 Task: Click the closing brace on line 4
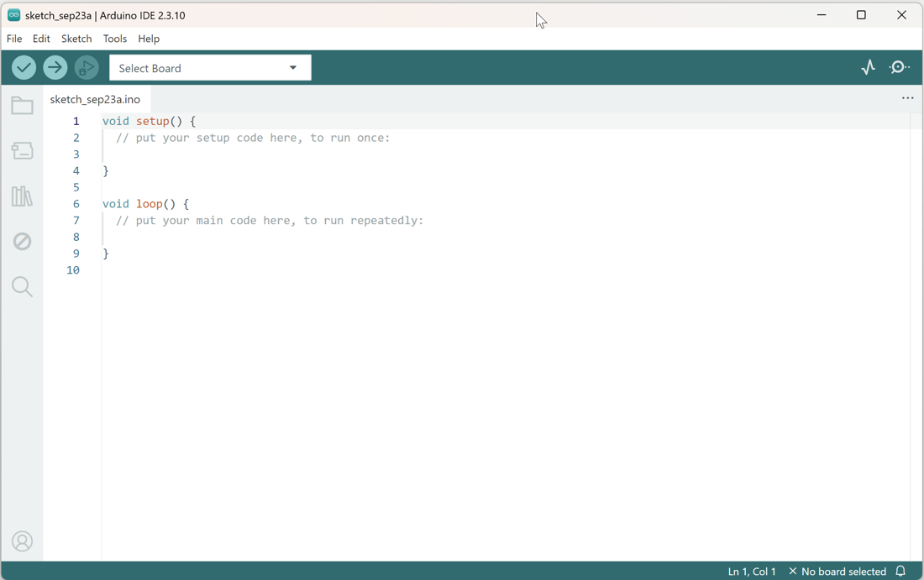[x=106, y=170]
